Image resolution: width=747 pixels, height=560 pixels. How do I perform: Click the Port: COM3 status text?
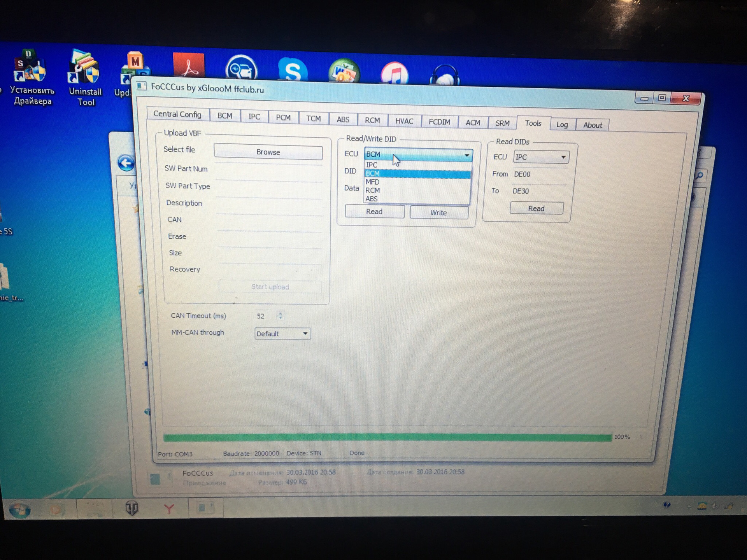[175, 454]
